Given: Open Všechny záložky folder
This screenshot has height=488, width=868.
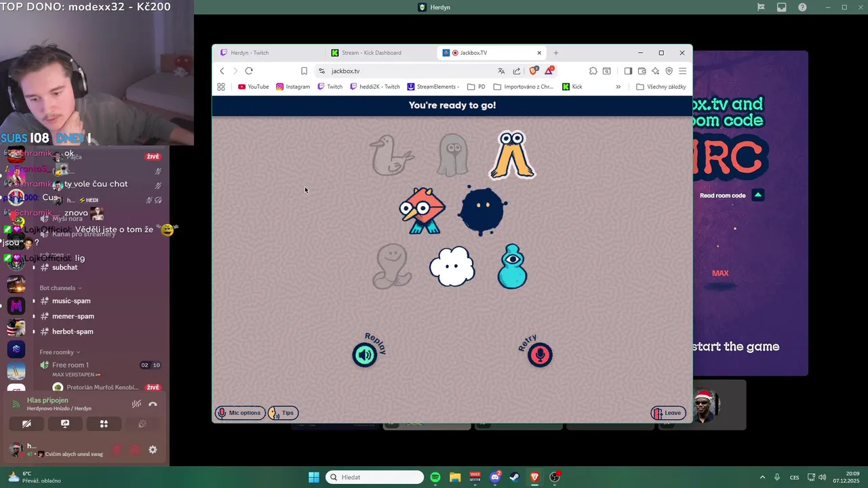Looking at the screenshot, I should point(661,87).
